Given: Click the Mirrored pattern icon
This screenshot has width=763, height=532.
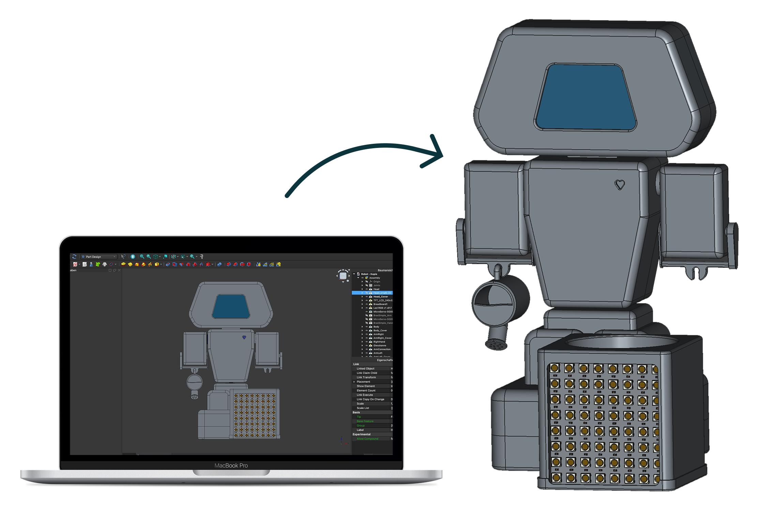Looking at the screenshot, I should [258, 264].
